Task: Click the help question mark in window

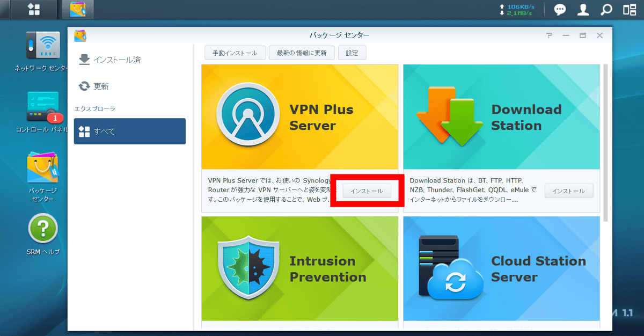Action: tap(549, 35)
